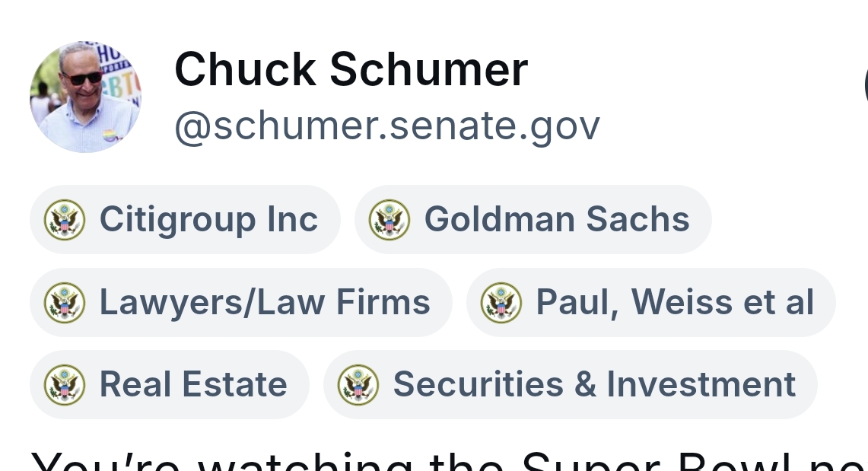Open Chuck Schumer's profile photo

click(85, 97)
